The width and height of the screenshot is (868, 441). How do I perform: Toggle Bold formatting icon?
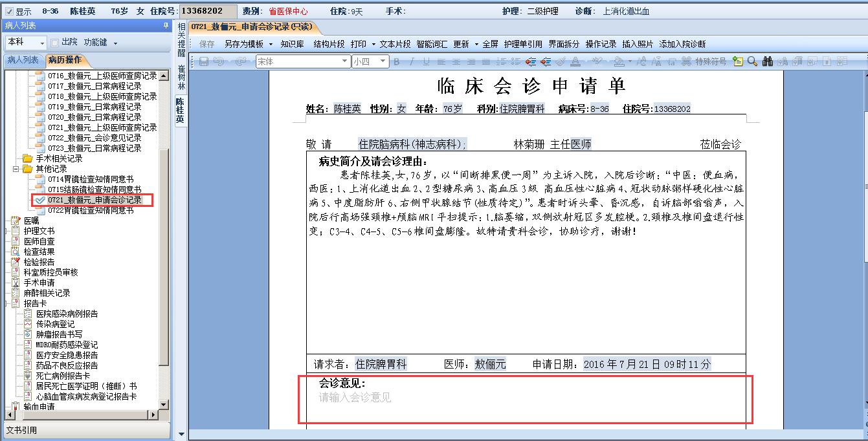[x=396, y=61]
